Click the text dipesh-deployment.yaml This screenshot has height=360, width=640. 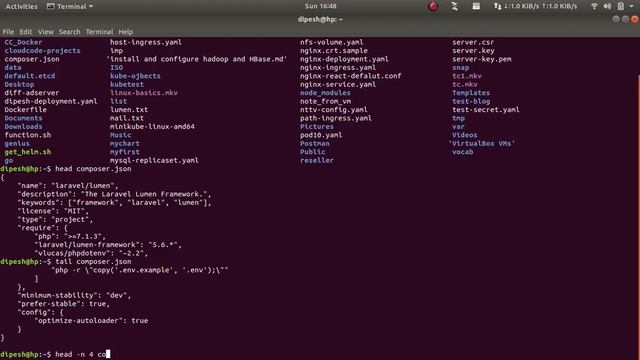tap(51, 101)
